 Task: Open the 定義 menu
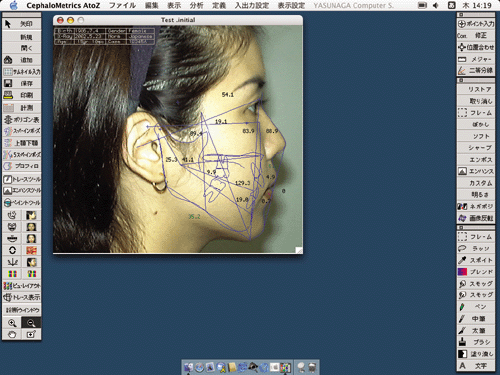coord(219,5)
